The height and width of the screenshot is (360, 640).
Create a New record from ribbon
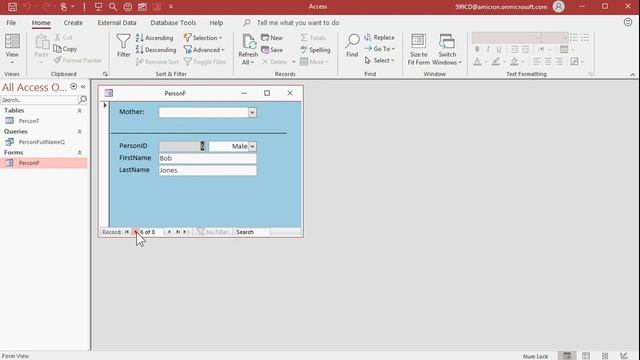click(272, 38)
